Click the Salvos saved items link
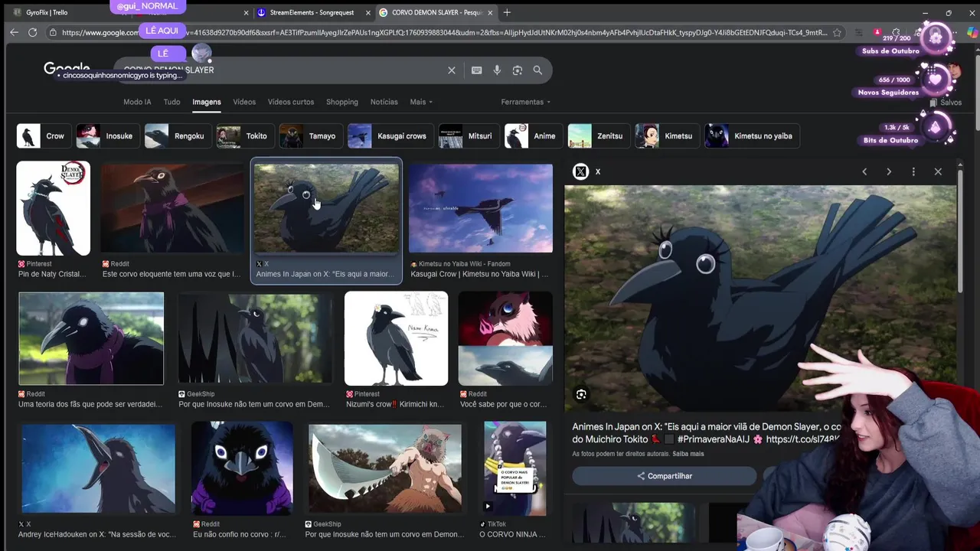This screenshot has width=980, height=551. pyautogui.click(x=946, y=103)
